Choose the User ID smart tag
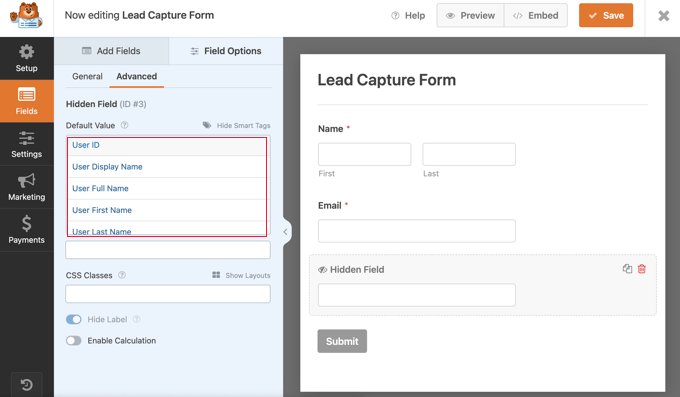 coord(167,145)
